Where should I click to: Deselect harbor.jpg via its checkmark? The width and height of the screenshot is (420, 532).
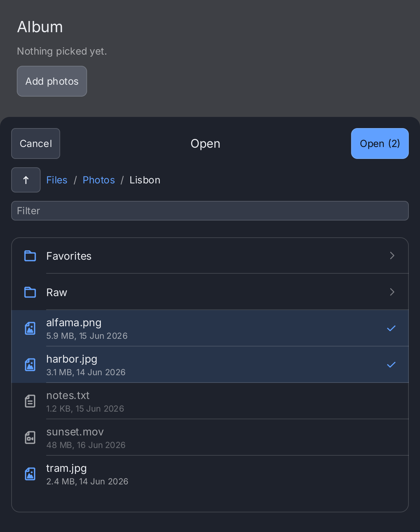tap(391, 365)
